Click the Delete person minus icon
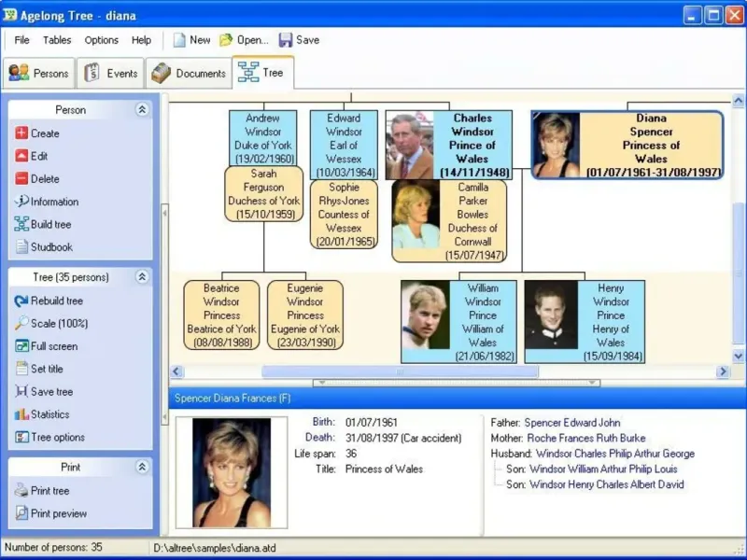Screen dimensions: 747x560 [x=21, y=178]
